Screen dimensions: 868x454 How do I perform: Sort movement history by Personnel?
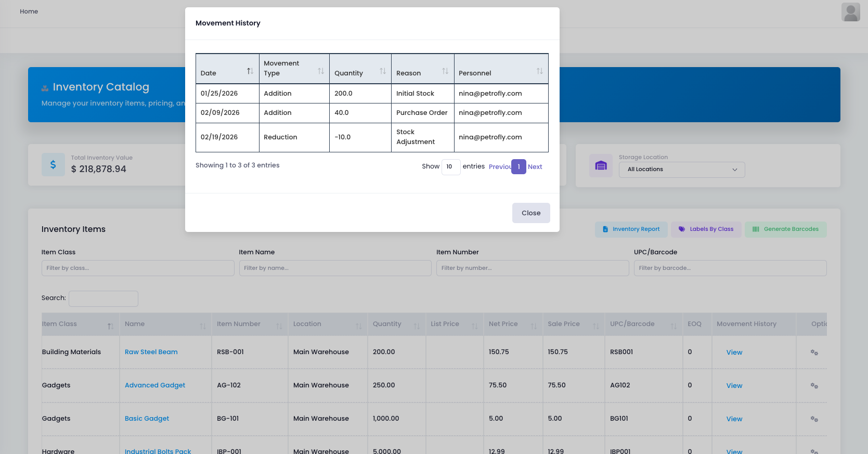[539, 71]
